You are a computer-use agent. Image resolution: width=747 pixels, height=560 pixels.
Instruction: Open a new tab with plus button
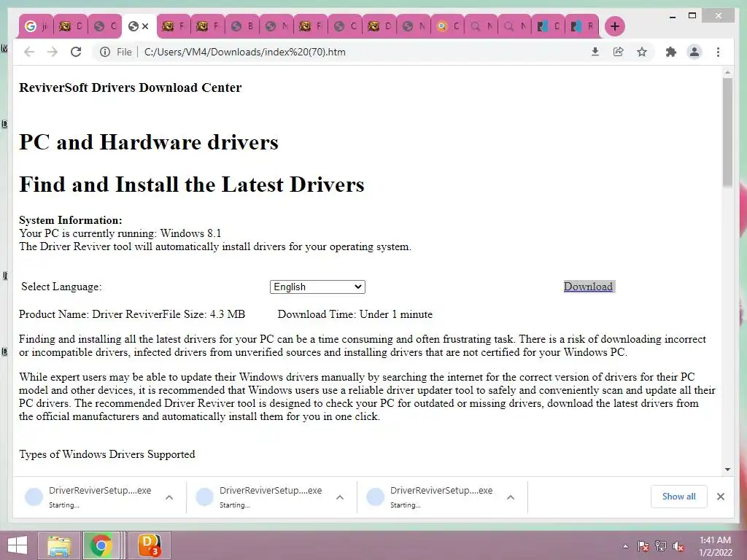point(614,26)
